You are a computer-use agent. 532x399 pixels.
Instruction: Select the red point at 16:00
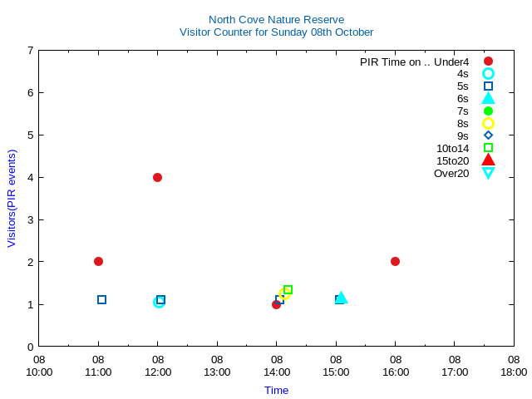click(x=395, y=261)
